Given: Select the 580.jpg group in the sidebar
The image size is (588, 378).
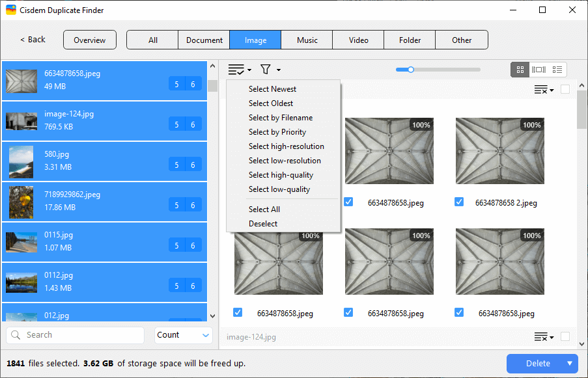Looking at the screenshot, I should pyautogui.click(x=104, y=161).
